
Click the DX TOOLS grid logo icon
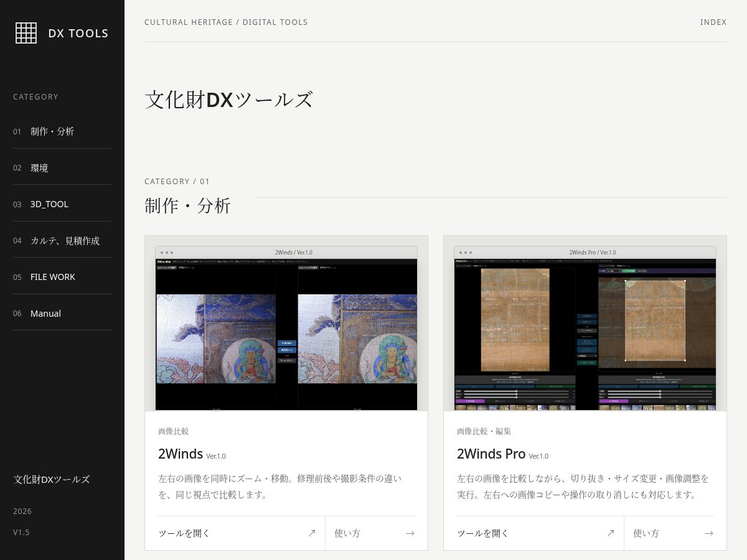point(26,33)
